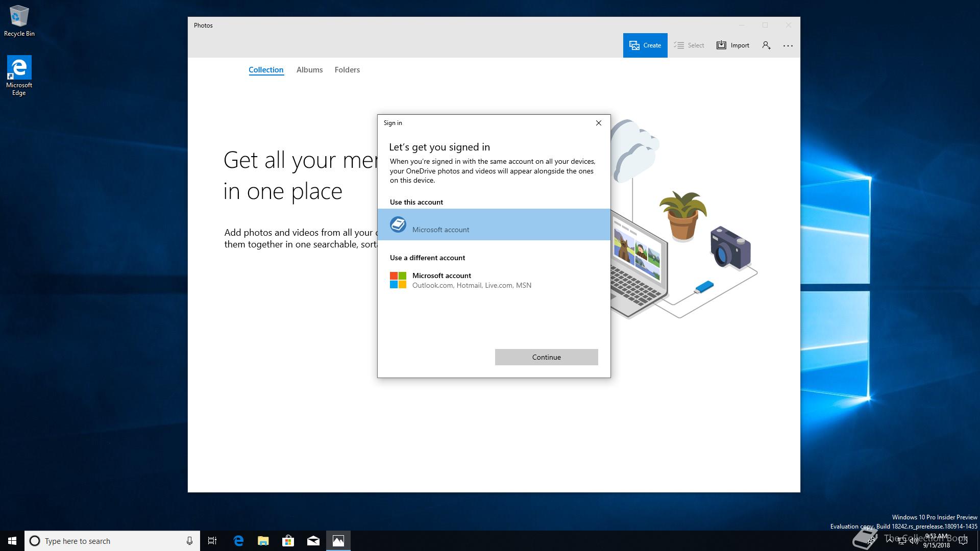Select the existing Microsoft account under Use this account
980x551 pixels.
pyautogui.click(x=494, y=224)
